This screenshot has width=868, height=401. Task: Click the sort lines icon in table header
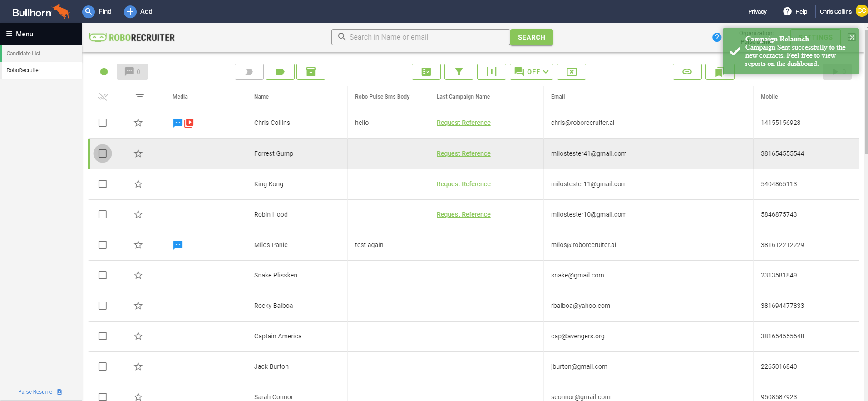coord(140,97)
